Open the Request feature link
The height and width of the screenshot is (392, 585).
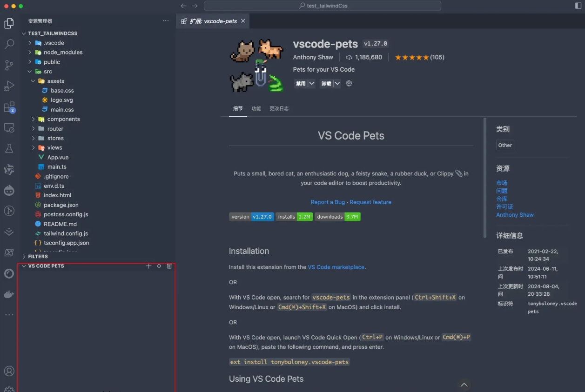pos(370,202)
